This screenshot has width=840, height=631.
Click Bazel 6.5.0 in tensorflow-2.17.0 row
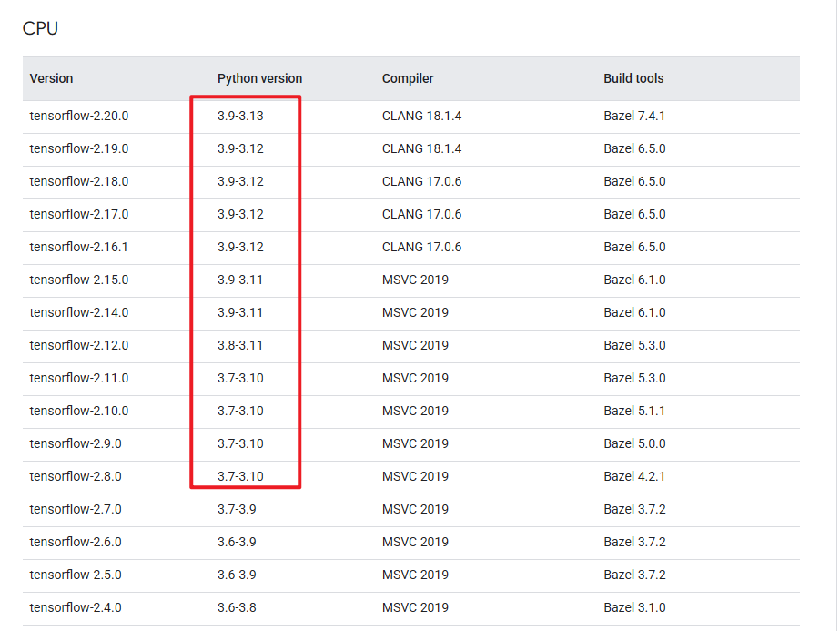tap(635, 214)
